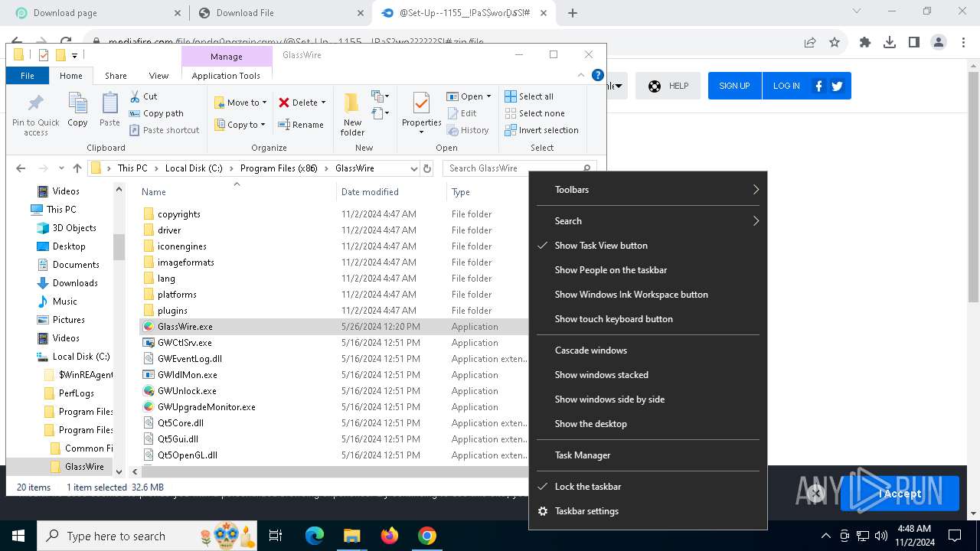Click the Rename command
The height and width of the screenshot is (551, 980).
(x=300, y=125)
